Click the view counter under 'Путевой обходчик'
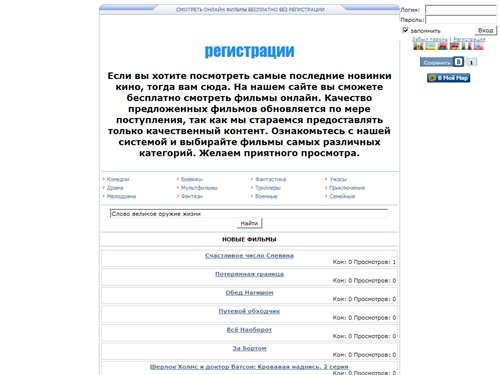This screenshot has height=375, width=500. click(364, 318)
